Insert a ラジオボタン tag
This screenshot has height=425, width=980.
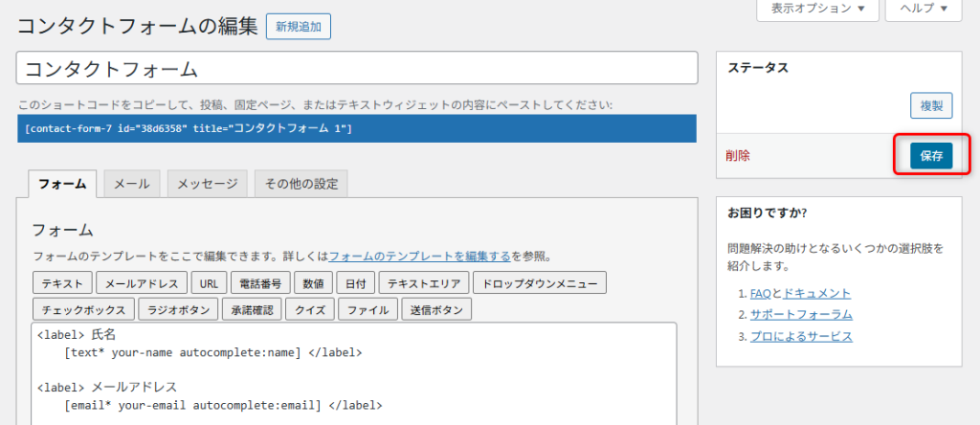[x=180, y=310]
